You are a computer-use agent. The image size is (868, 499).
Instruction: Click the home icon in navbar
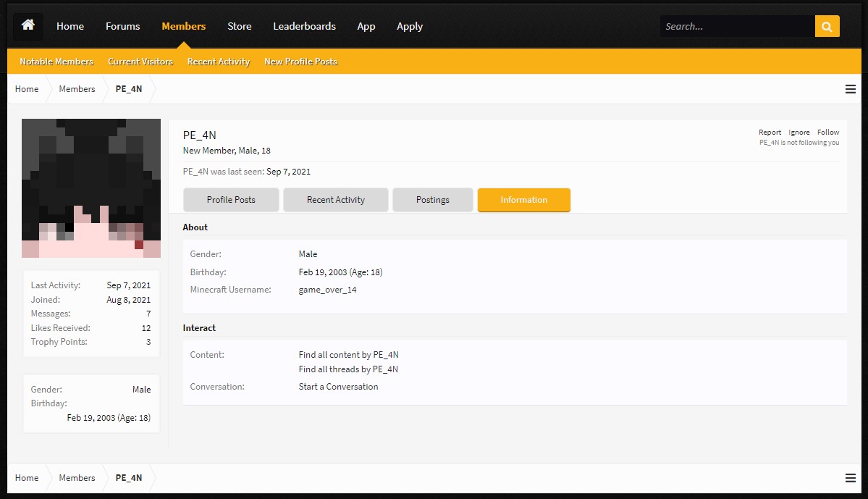tap(28, 25)
